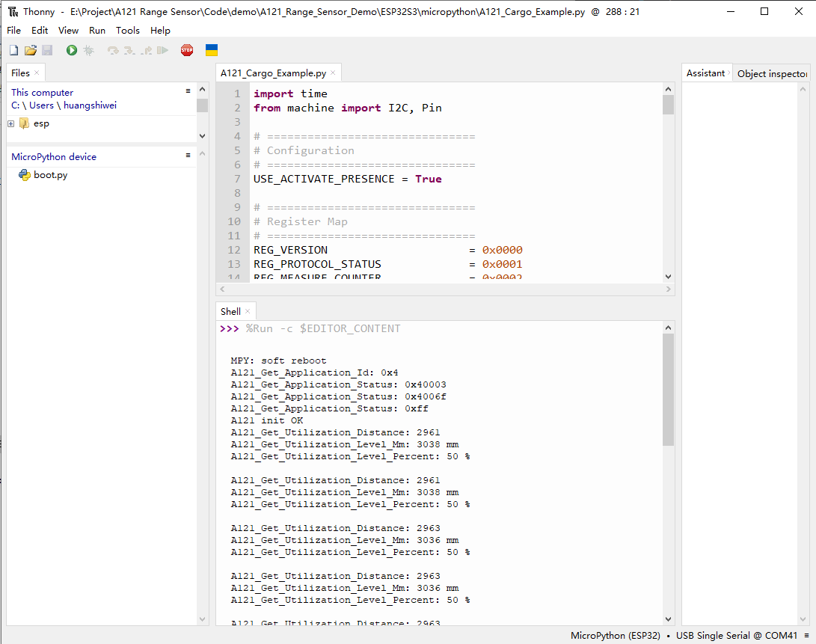Close the A121_Cargo_Example.py editor tab
The width and height of the screenshot is (816, 644).
(333, 73)
